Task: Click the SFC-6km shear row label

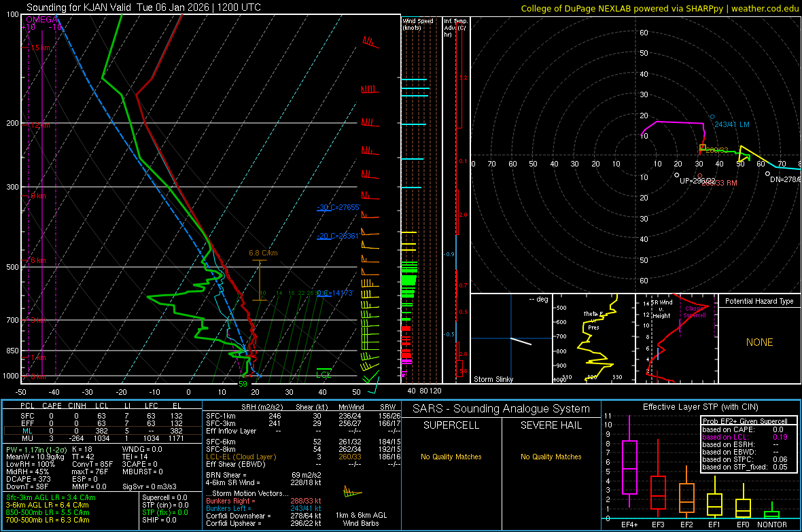Action: 221,442
